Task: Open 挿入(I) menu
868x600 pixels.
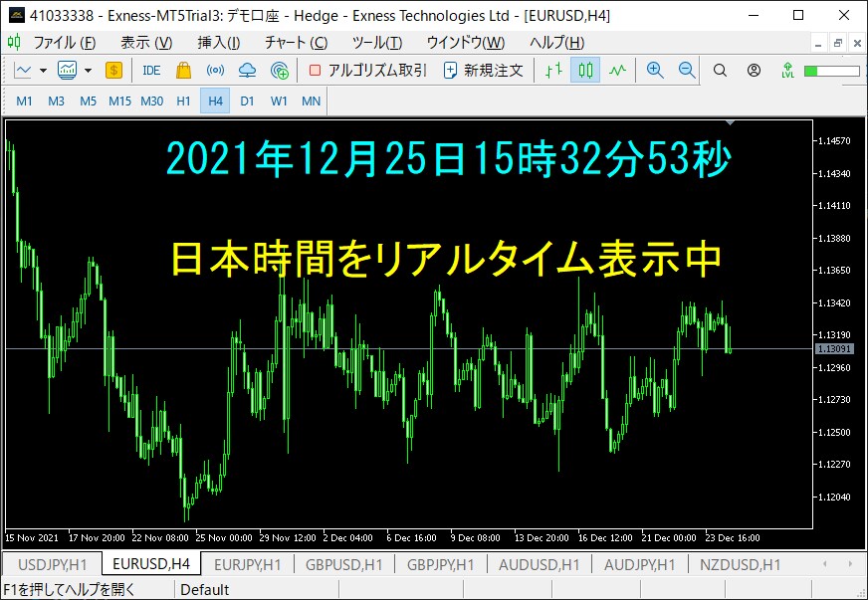Action: point(219,43)
